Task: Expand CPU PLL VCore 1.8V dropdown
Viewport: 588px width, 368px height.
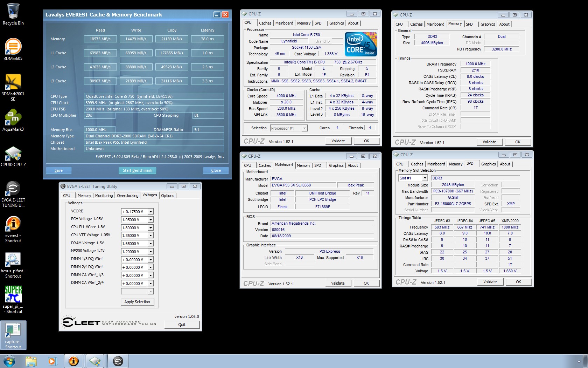Action: point(150,228)
